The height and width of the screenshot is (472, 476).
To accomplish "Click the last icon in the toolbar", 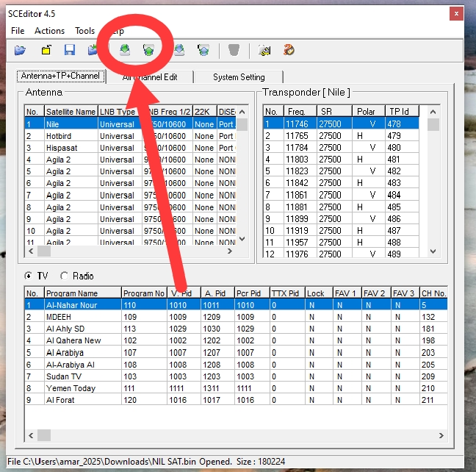I will tap(289, 50).
